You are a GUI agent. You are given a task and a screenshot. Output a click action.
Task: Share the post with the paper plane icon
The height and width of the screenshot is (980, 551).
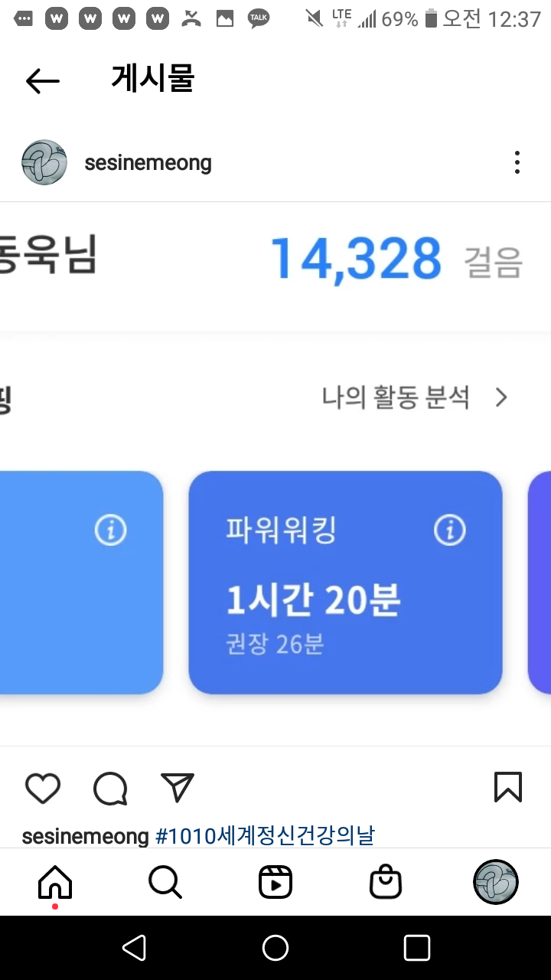point(178,788)
